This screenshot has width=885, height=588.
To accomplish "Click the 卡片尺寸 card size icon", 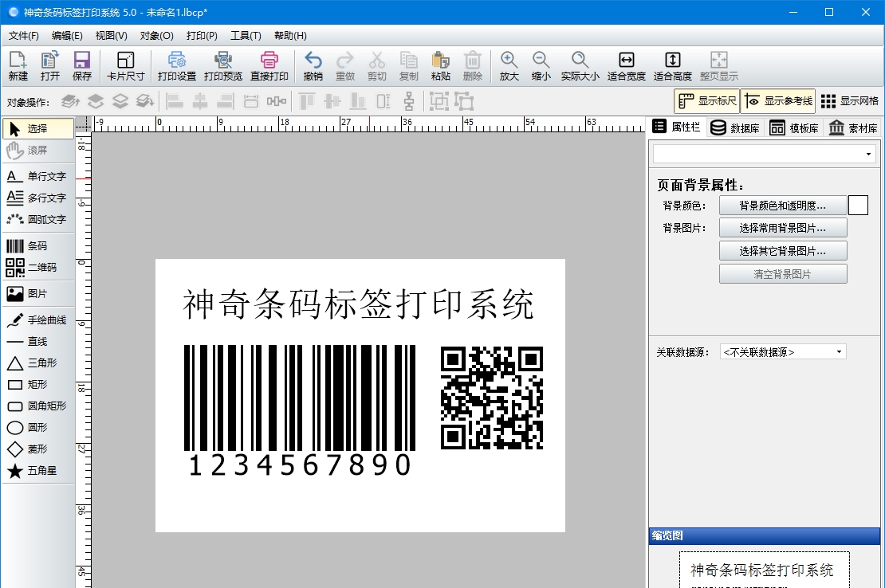I will pyautogui.click(x=125, y=64).
